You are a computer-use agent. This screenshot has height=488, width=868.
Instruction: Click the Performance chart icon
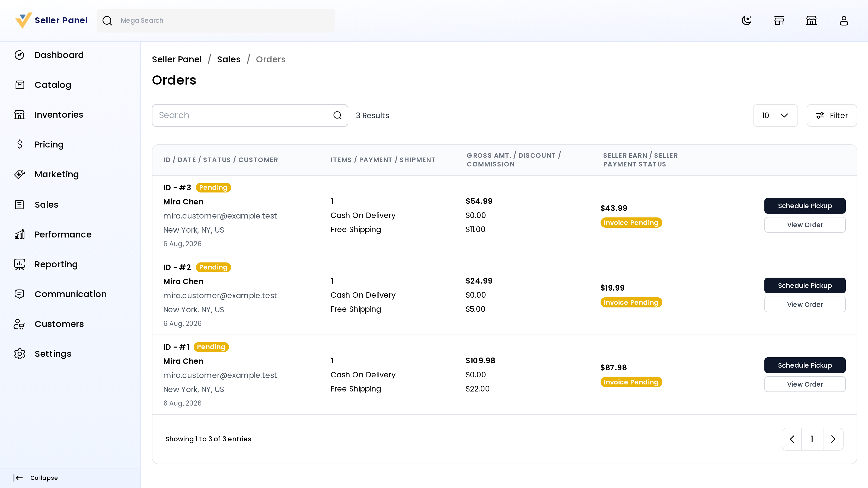[x=20, y=235]
